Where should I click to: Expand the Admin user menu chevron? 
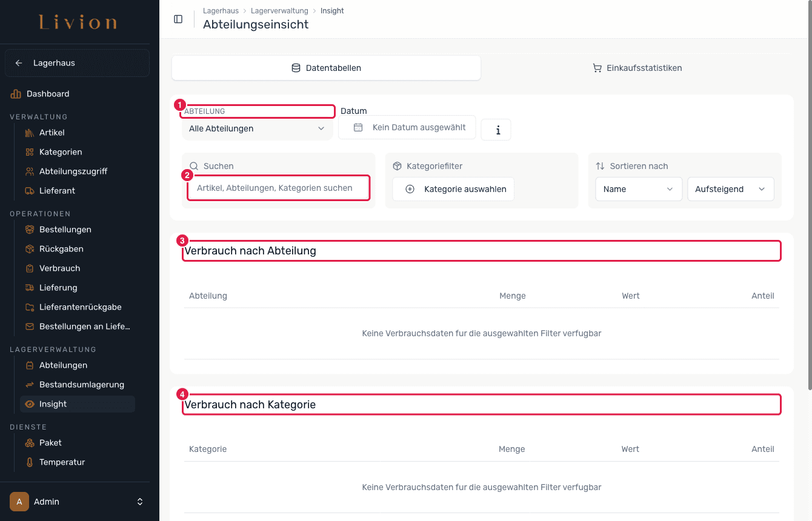(x=140, y=502)
